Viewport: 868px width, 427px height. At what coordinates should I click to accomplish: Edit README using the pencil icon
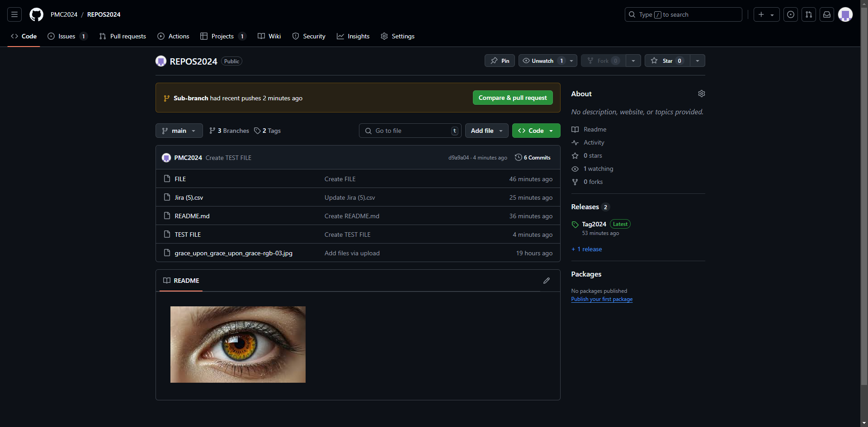click(x=546, y=281)
